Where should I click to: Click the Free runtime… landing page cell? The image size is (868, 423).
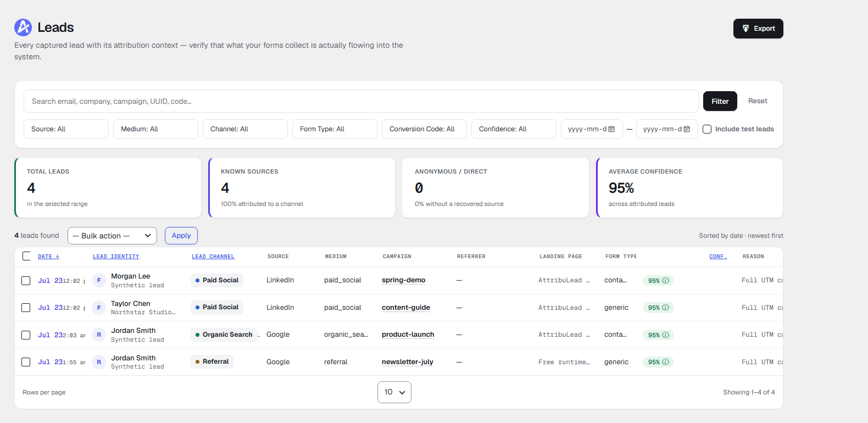[564, 362]
